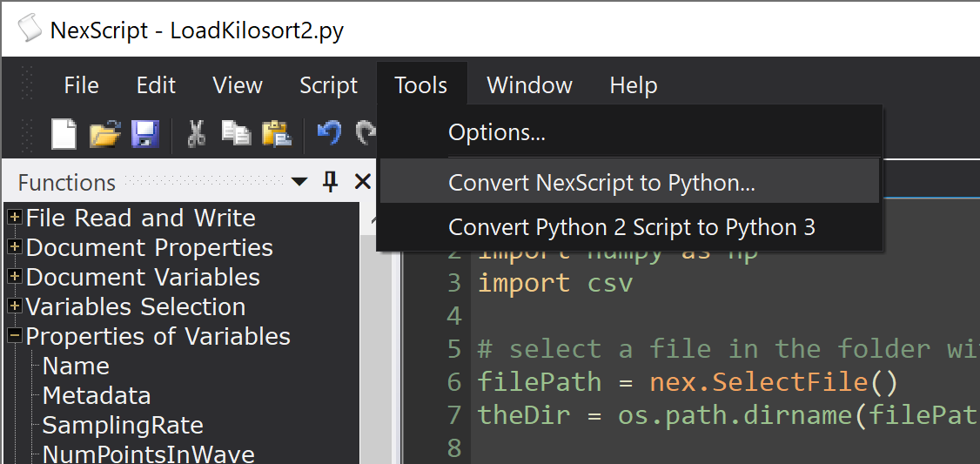
Task: Select the SamplingRate function in the tree
Action: [x=123, y=426]
